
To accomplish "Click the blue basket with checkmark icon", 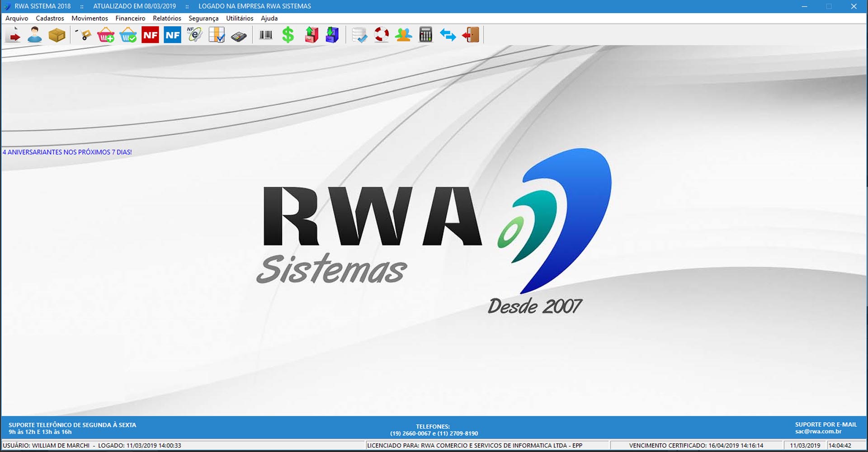I will coord(128,35).
